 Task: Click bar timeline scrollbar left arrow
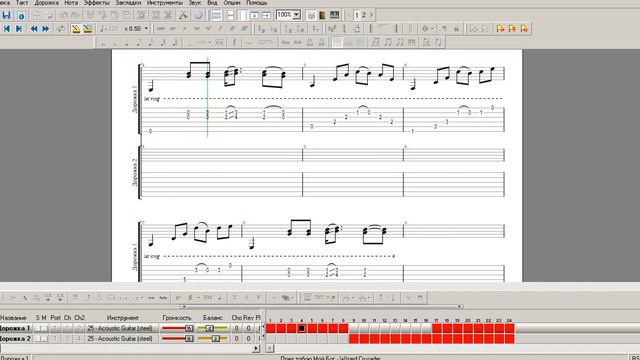click(270, 349)
